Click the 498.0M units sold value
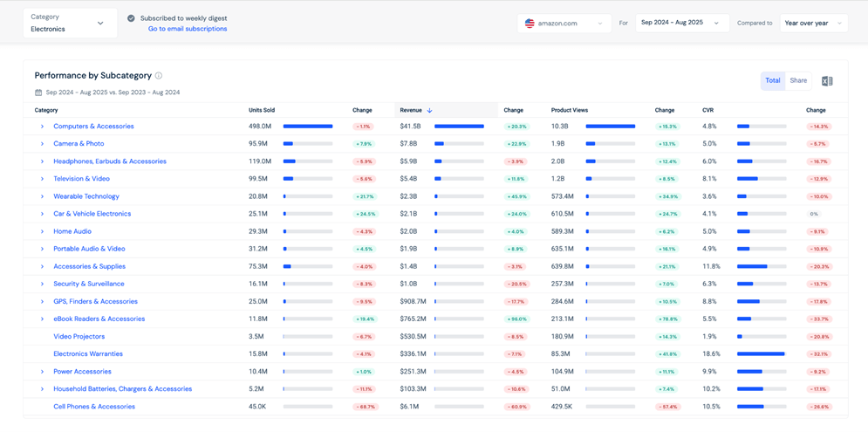The height and width of the screenshot is (432, 868). click(x=260, y=127)
